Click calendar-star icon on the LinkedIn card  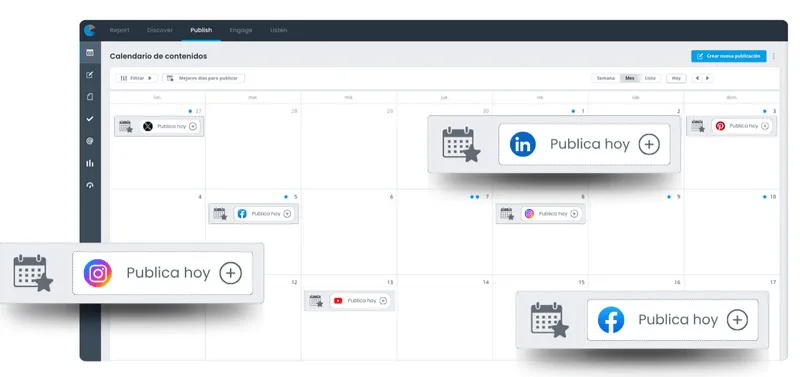pyautogui.click(x=461, y=144)
